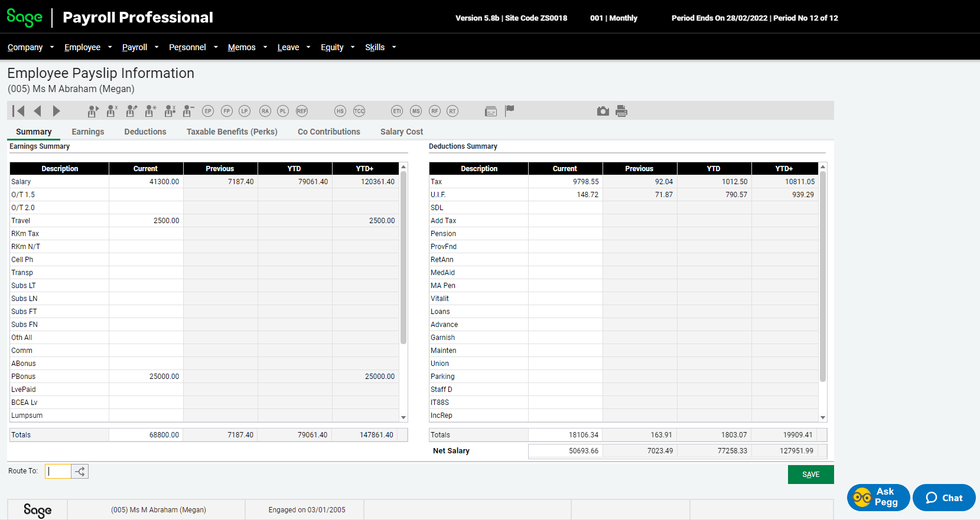Viewport: 980px width, 520px height.
Task: Open the LP circle icon
Action: 245,111
